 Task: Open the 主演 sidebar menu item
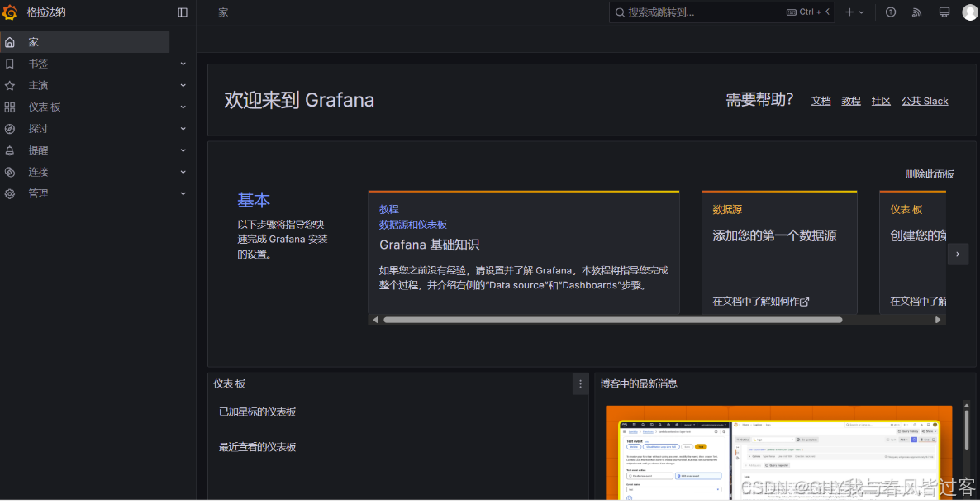[38, 86]
